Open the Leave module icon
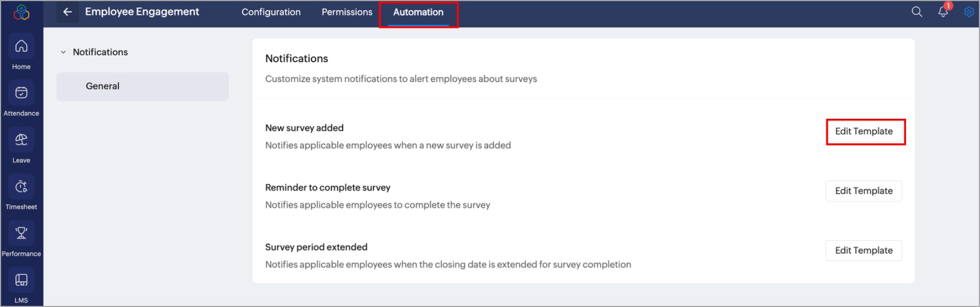 pos(21,140)
